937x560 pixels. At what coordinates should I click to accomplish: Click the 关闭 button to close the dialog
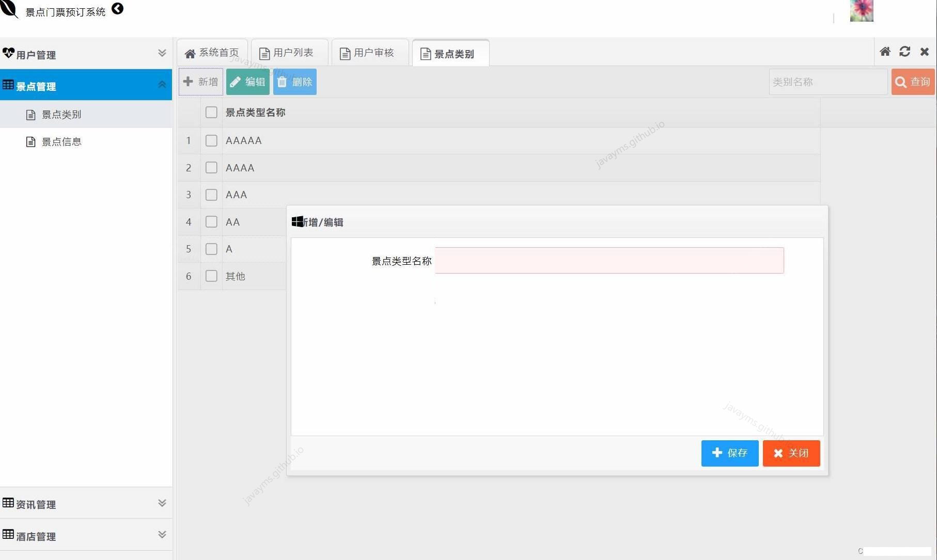click(x=791, y=453)
